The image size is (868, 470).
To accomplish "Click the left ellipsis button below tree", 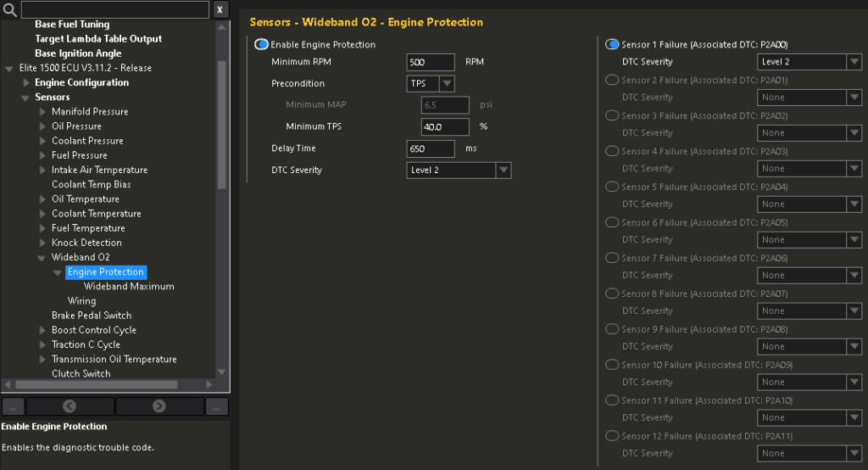I will point(13,406).
